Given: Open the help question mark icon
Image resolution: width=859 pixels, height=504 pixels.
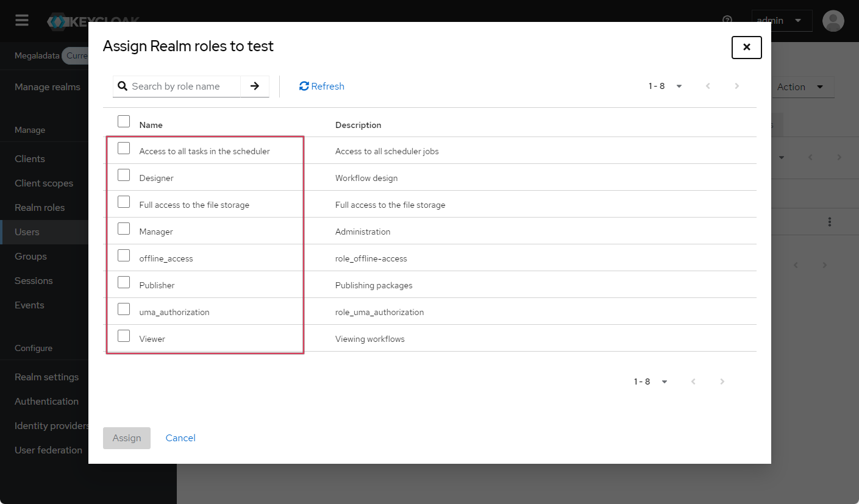Looking at the screenshot, I should [727, 20].
